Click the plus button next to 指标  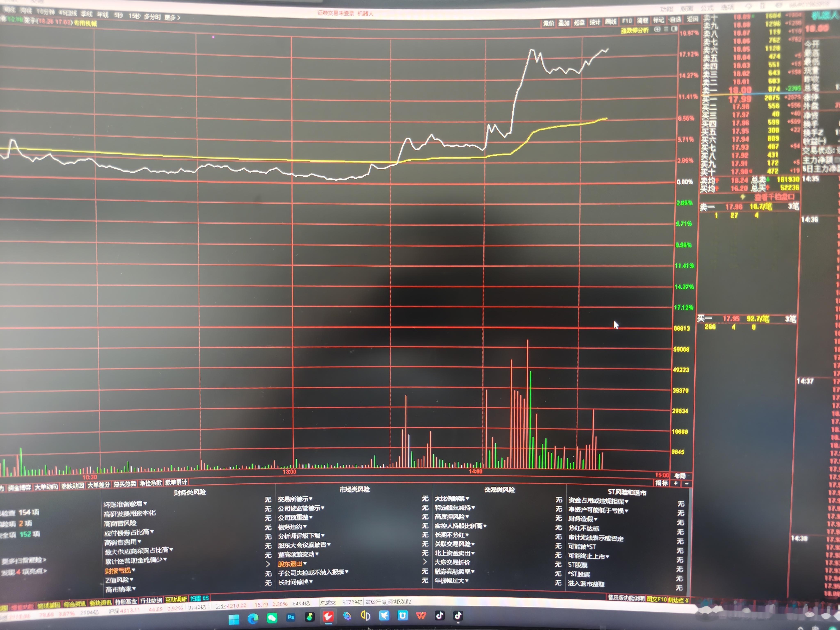point(676,483)
